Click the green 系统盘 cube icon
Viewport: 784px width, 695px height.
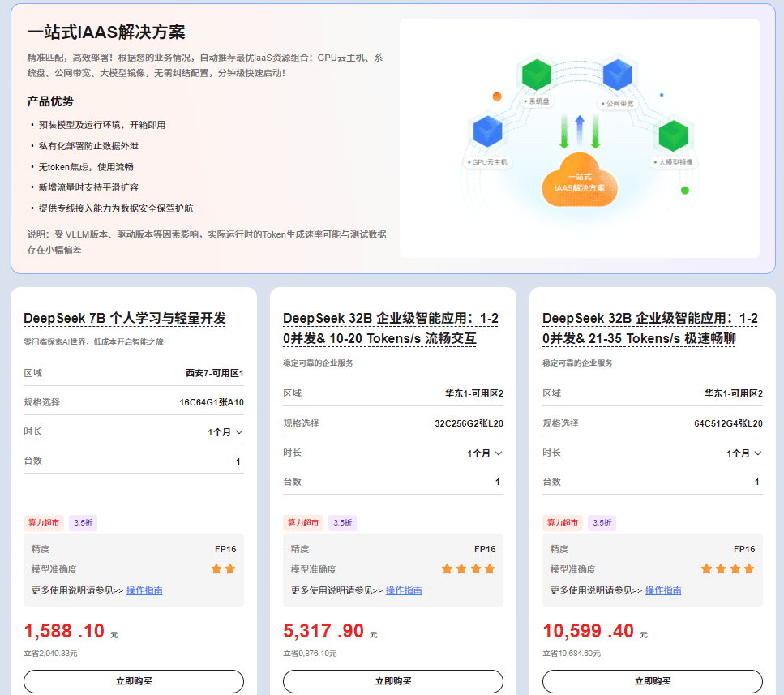click(x=536, y=74)
